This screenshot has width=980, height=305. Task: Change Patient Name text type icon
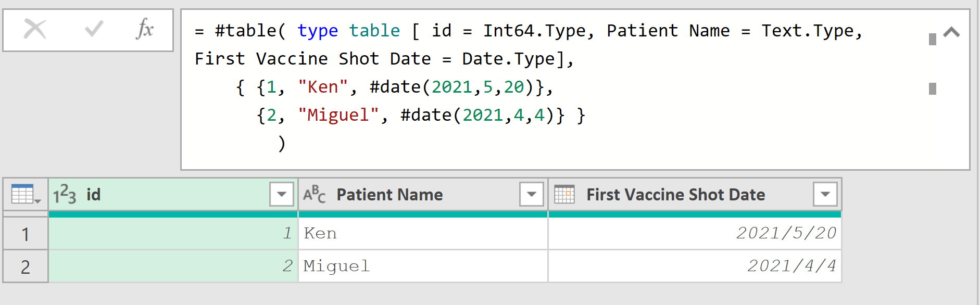315,195
